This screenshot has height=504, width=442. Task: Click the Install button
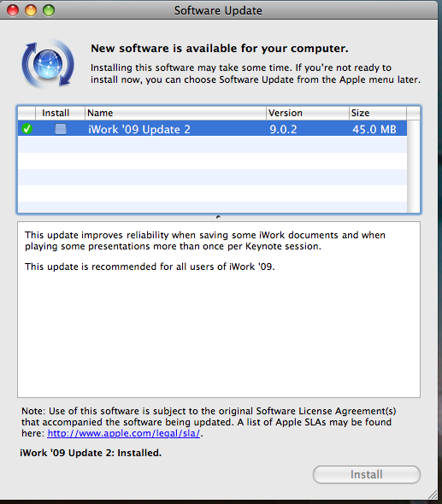[x=367, y=474]
